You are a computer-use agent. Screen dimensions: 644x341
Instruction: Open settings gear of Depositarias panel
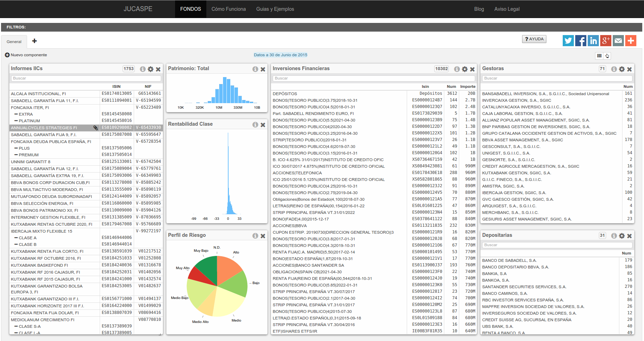tap(622, 236)
